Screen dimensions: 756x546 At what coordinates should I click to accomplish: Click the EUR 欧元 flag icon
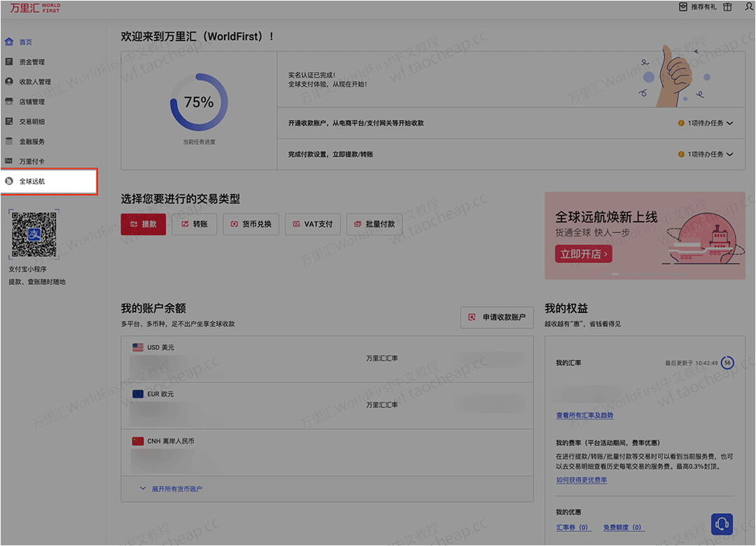point(138,394)
